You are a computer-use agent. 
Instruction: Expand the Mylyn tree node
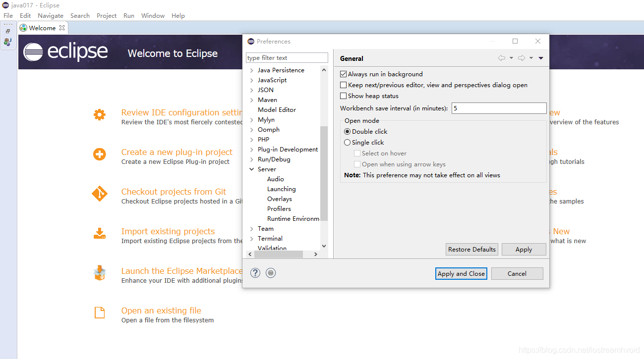(252, 120)
